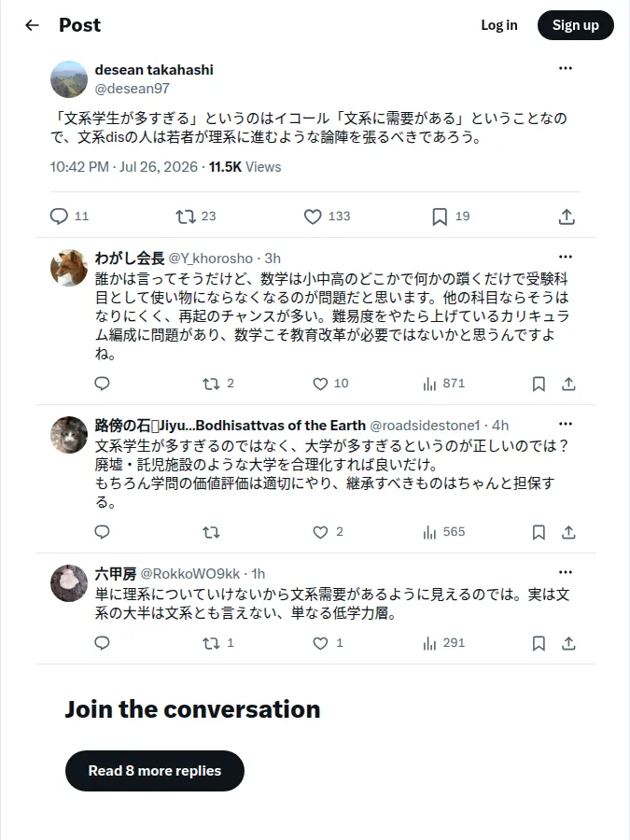Reply to the main post showing 11 comments
Screen dimensions: 630x840
(x=59, y=216)
